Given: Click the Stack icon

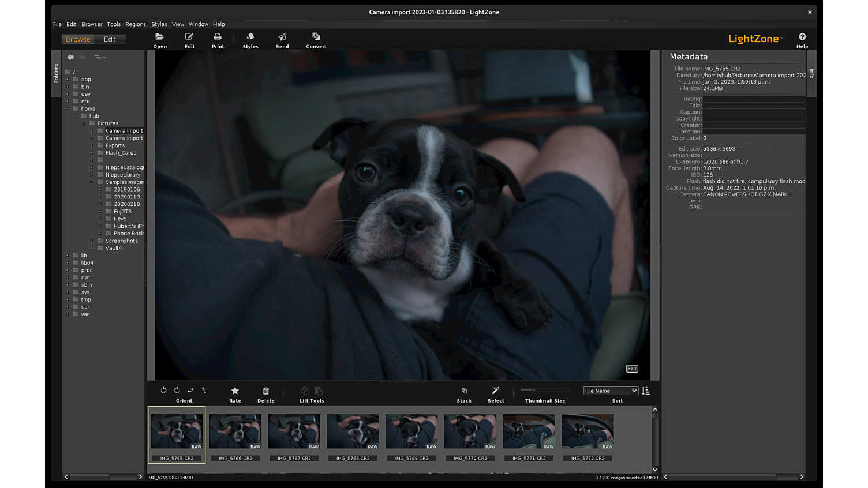Looking at the screenshot, I should click(464, 391).
